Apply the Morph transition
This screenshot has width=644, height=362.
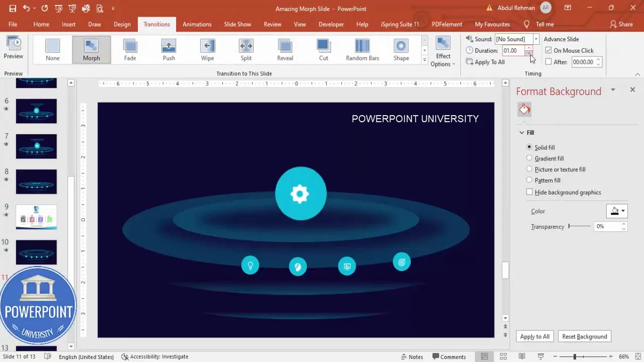coord(92,50)
